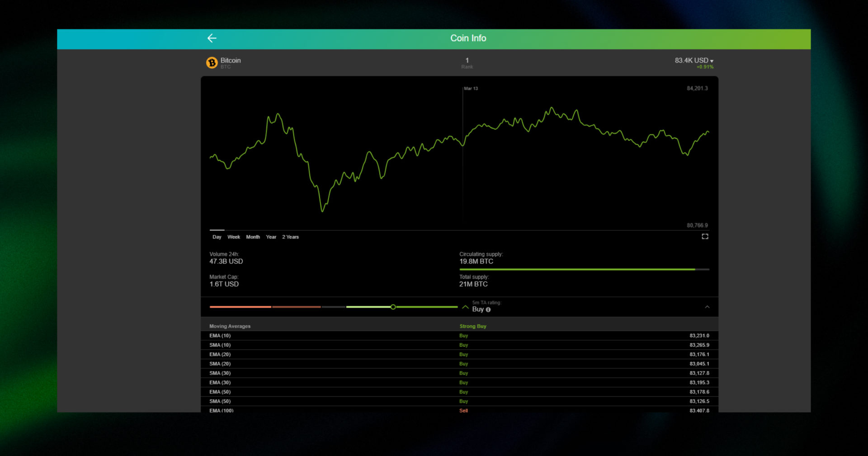Screen dimensions: 868x456
Task: Click the TA rating gauge handle
Action: [393, 307]
